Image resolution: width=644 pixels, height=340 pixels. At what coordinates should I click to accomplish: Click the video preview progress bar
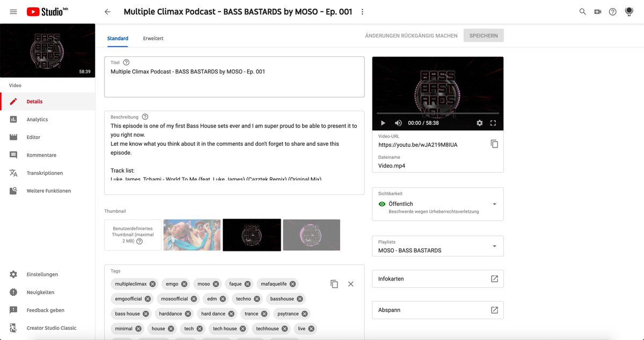(x=438, y=113)
